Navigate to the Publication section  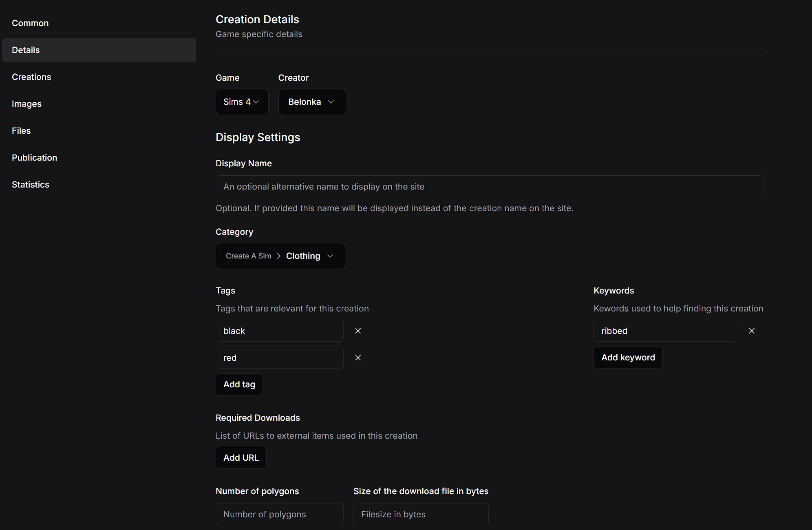[x=34, y=158]
